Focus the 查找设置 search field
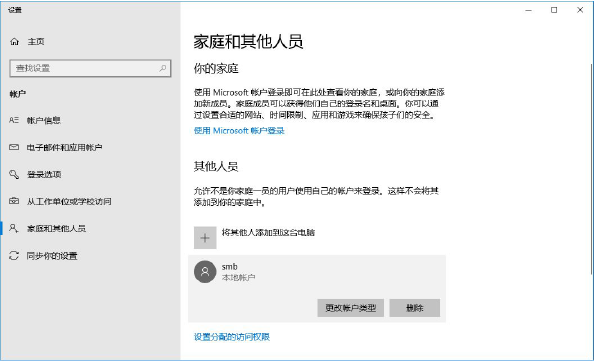 (x=90, y=68)
